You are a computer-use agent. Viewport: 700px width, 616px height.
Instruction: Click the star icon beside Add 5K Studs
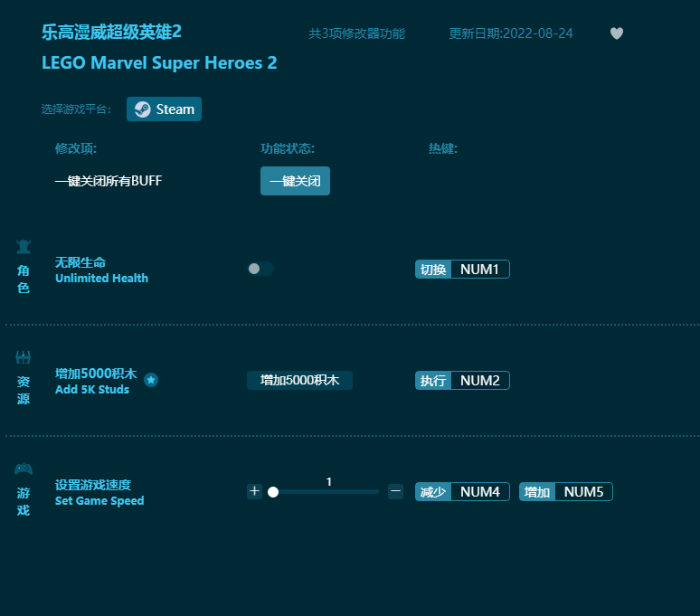151,380
